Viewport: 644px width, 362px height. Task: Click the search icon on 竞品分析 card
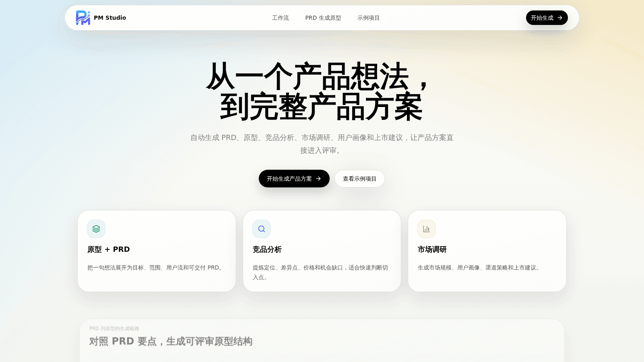[x=262, y=229]
